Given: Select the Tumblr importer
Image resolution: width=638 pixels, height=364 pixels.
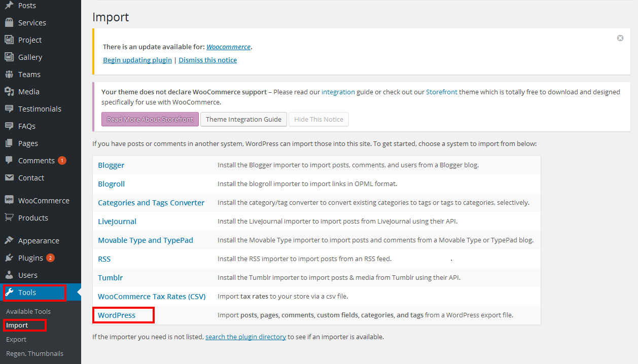Looking at the screenshot, I should [x=110, y=278].
